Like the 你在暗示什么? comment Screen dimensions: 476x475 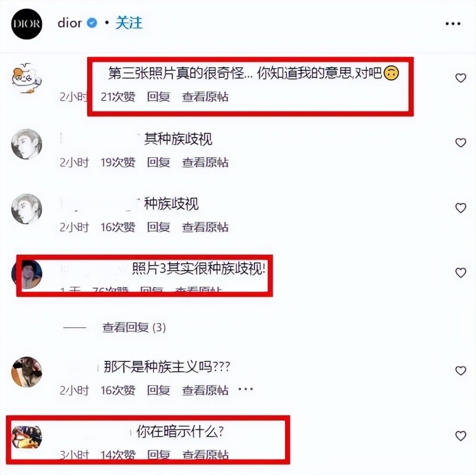click(x=461, y=436)
